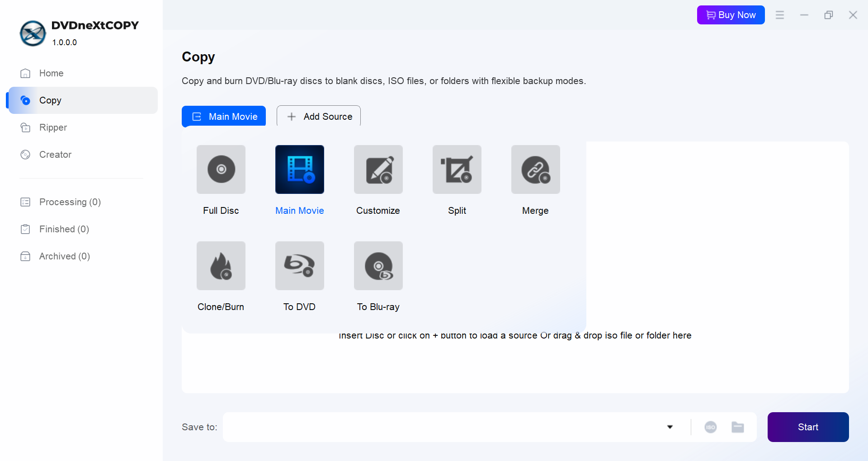Click Add Source to load a disc
Image resolution: width=868 pixels, height=461 pixels.
319,116
